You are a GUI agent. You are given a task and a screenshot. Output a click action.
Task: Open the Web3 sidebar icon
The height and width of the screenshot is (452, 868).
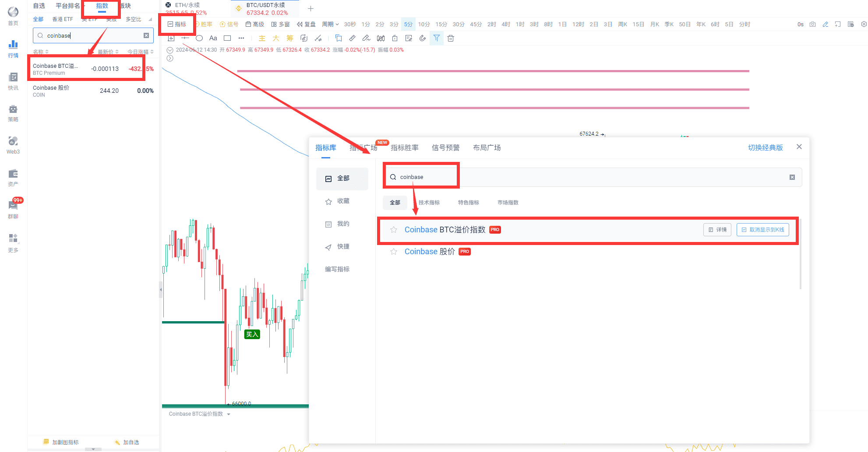(13, 145)
